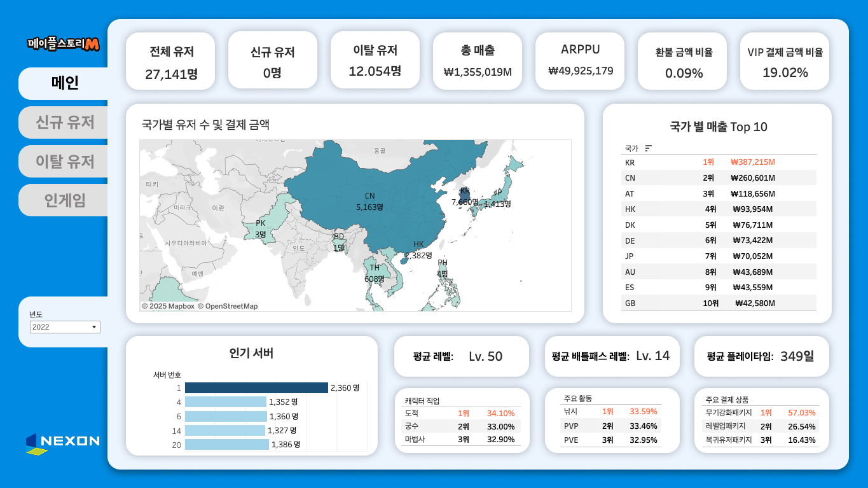This screenshot has height=488, width=868.
Task: Click the VIP 결제 금액 비율 card
Action: 785,62
